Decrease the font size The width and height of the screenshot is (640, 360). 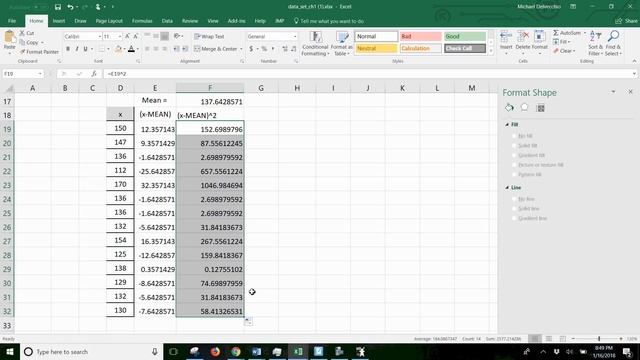tap(136, 36)
